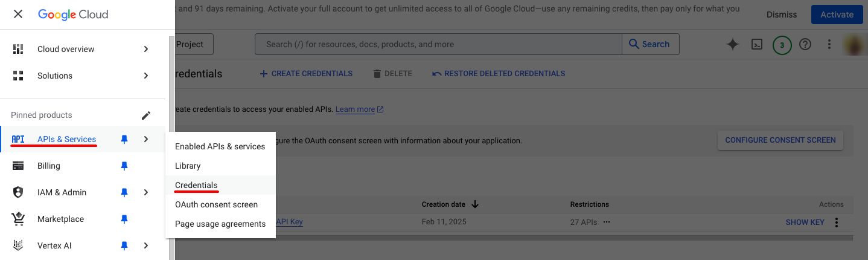This screenshot has height=260, width=868.
Task: Open the three-dot settings menu in header
Action: [x=829, y=44]
